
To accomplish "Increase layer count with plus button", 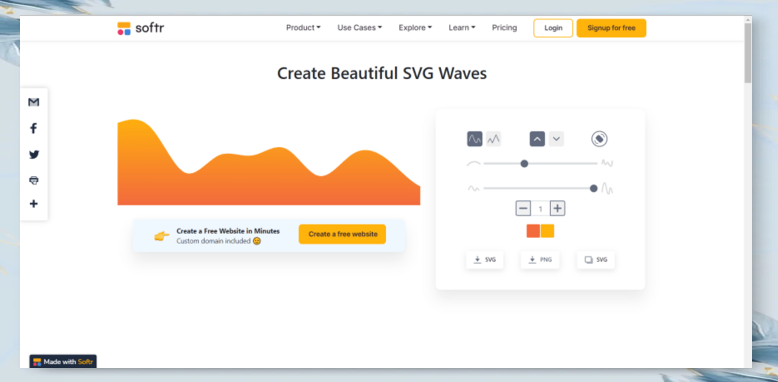I will (x=558, y=208).
